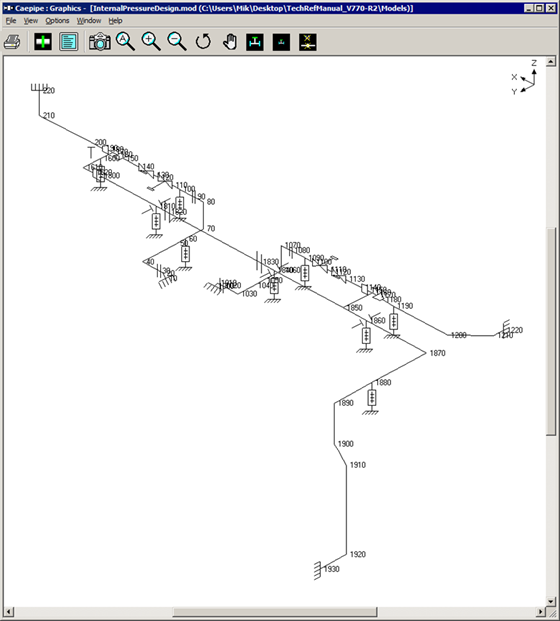Viewport: 560px width, 621px height.
Task: Click the Zoom Out magnifier icon
Action: (x=177, y=42)
